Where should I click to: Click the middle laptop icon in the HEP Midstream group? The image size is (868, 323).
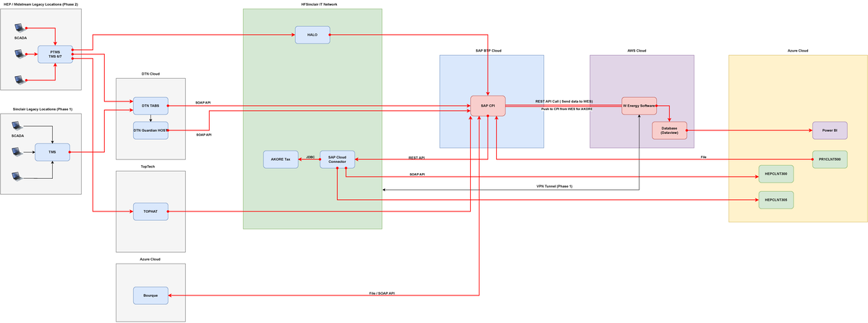pos(20,54)
